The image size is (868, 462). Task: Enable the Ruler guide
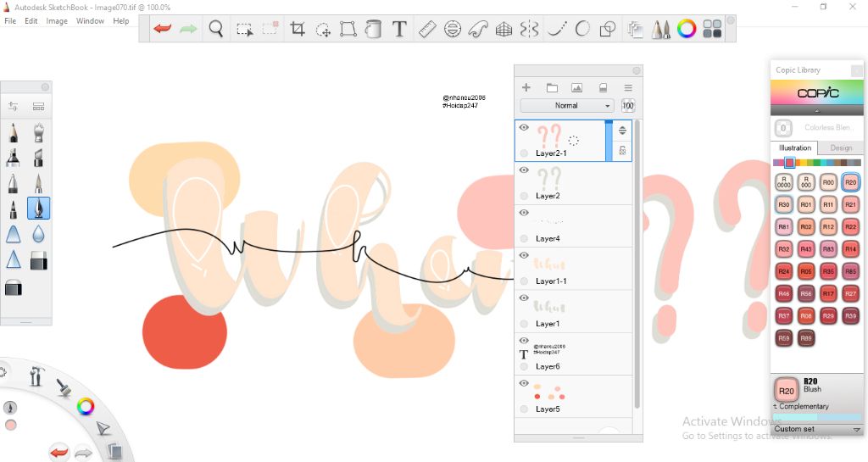coord(427,29)
